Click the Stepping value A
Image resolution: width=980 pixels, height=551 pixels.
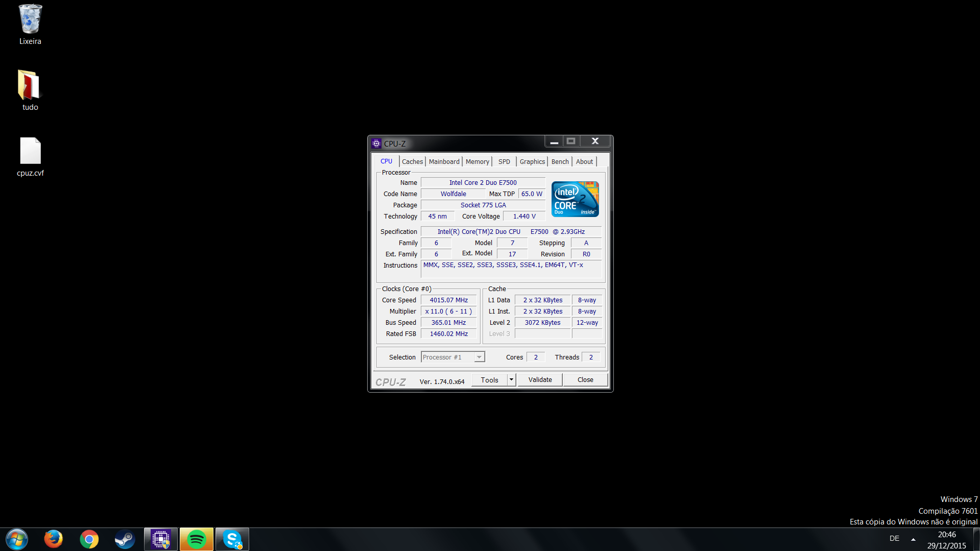586,243
